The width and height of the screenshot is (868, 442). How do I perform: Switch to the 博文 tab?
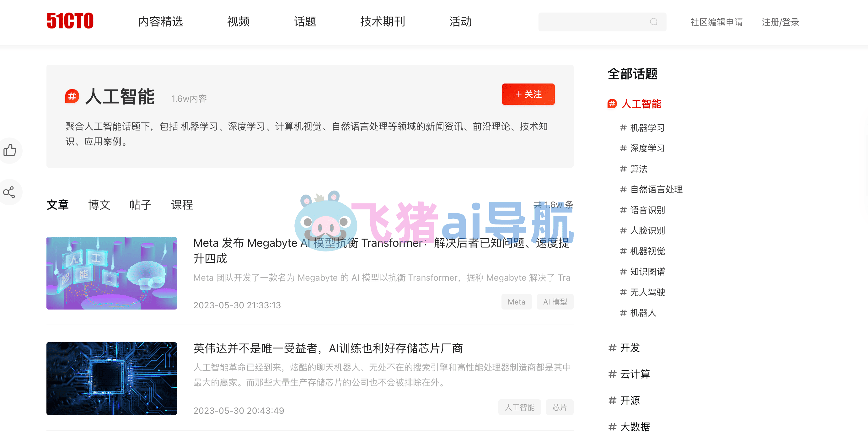click(x=99, y=205)
